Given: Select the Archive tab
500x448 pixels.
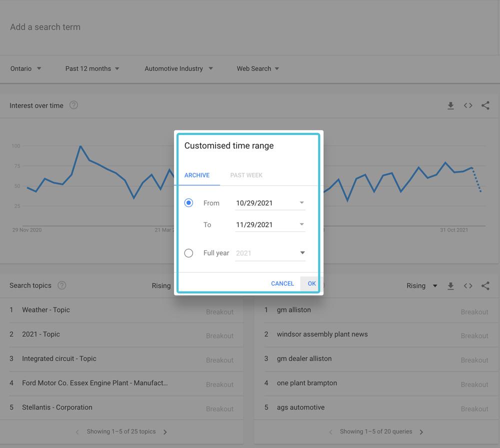Looking at the screenshot, I should click(x=197, y=175).
